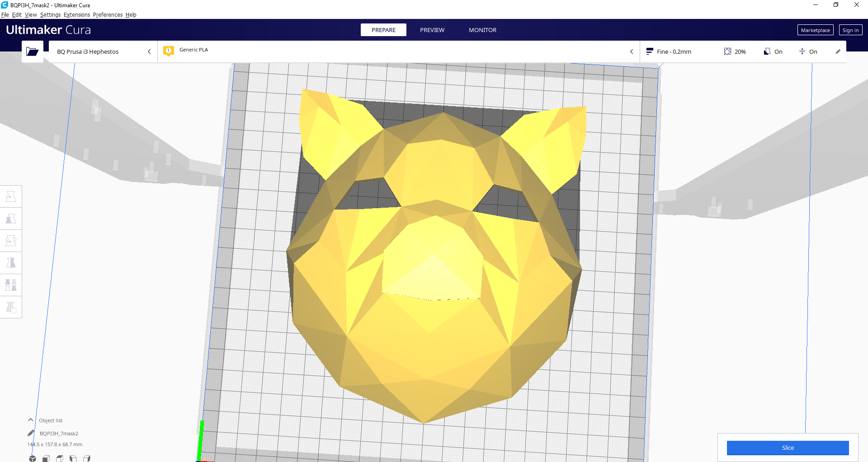Select the Move tool
Screen dimensions: 868x462
click(x=11, y=196)
